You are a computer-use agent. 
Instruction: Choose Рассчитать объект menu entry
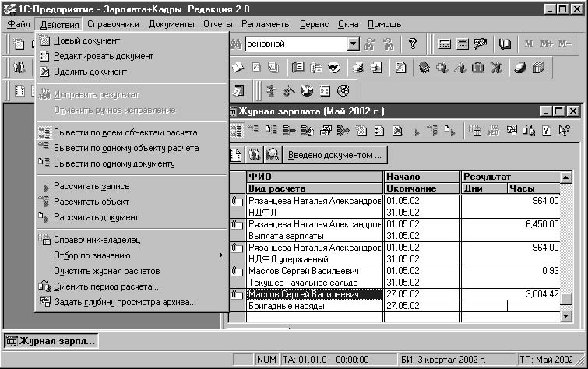(132, 202)
